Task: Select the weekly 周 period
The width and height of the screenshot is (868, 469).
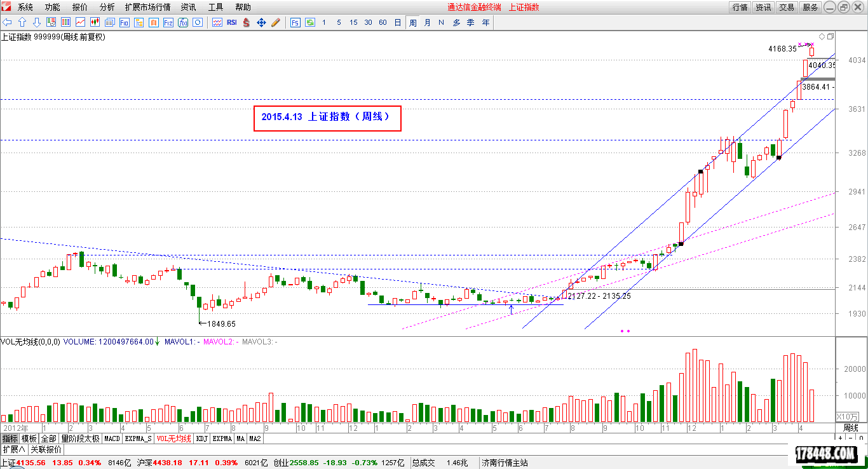Action: pyautogui.click(x=413, y=22)
